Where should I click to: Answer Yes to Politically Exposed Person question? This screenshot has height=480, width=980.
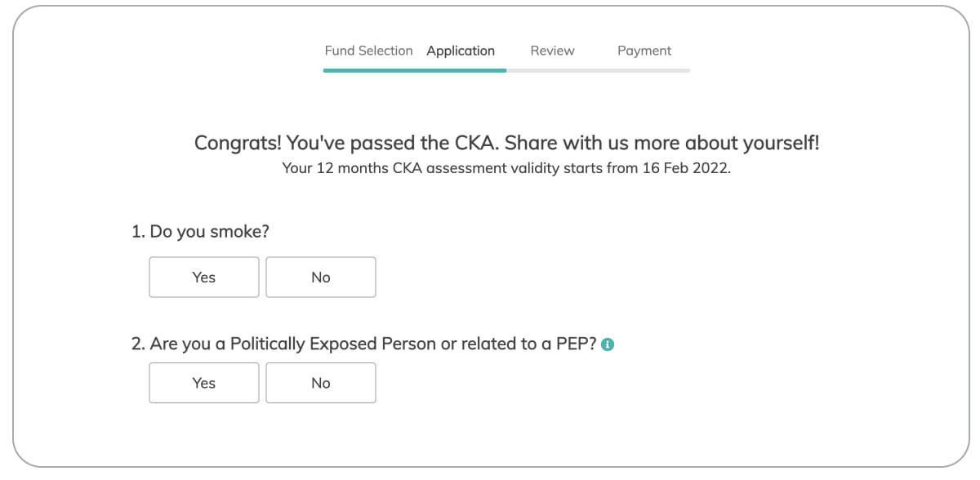pos(203,383)
